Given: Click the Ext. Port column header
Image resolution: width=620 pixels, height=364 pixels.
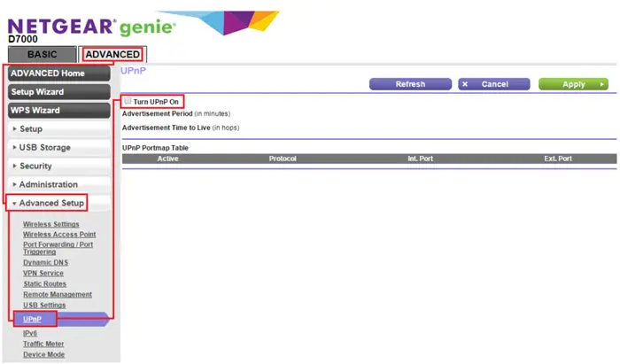Looking at the screenshot, I should pyautogui.click(x=558, y=159).
